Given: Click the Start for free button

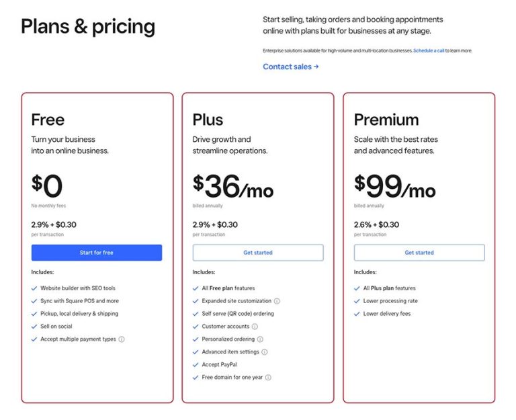Looking at the screenshot, I should click(x=97, y=253).
